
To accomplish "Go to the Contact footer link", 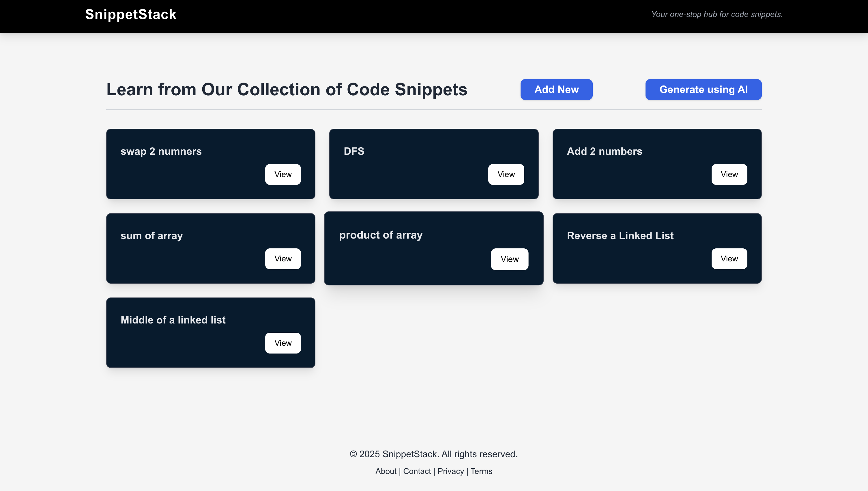I will (x=417, y=471).
